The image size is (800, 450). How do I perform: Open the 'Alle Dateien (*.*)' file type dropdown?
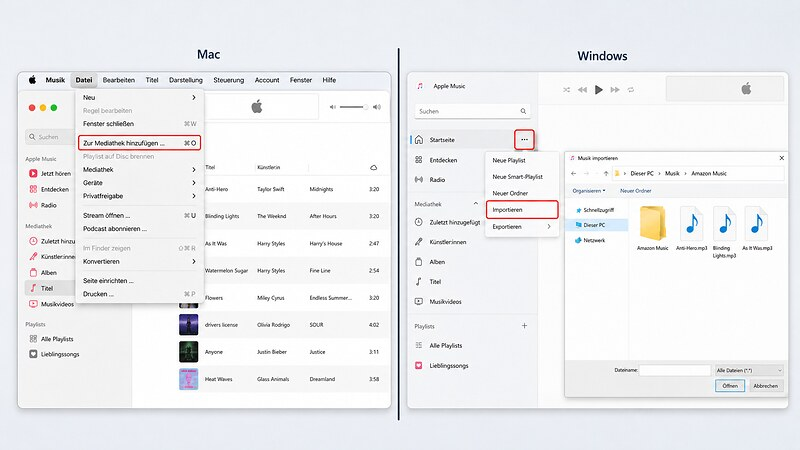click(x=749, y=370)
